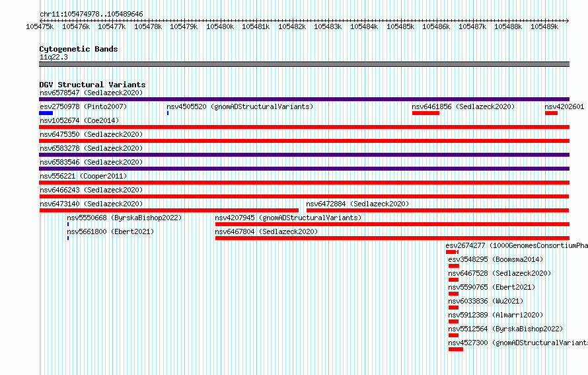Open nsv6467528 (Sedlazeck2020) variant
Viewport: 588px width, 375px height.
[x=499, y=273]
